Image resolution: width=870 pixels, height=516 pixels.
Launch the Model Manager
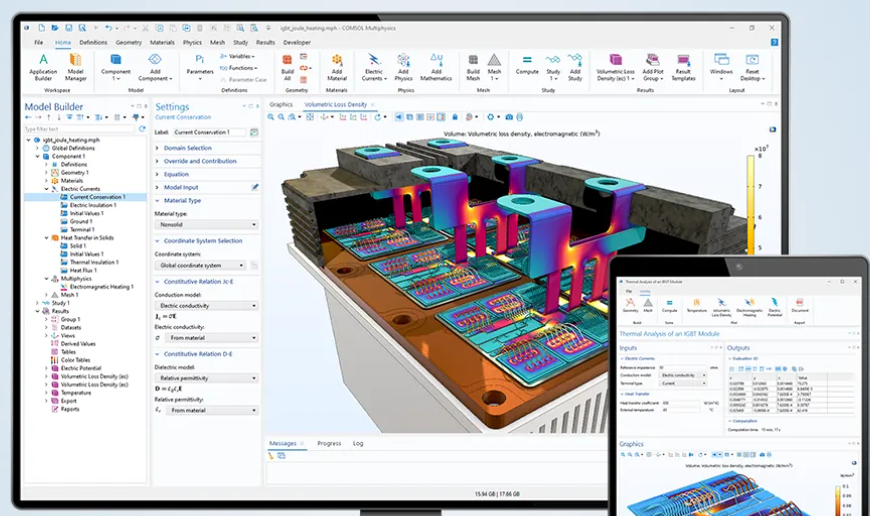tap(76, 65)
